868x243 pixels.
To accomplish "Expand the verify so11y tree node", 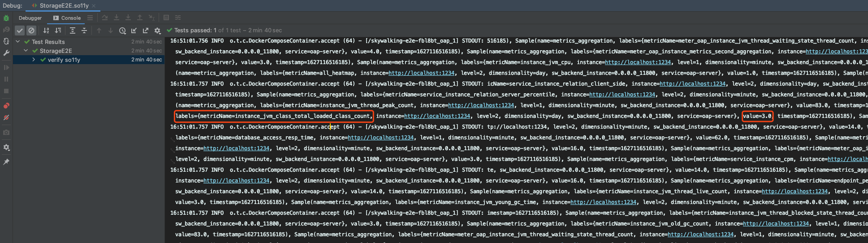I will (x=34, y=60).
